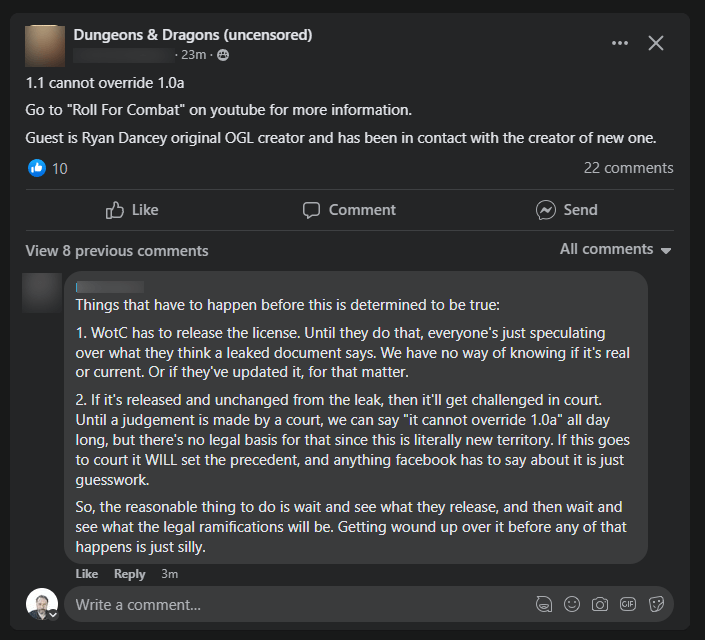Click the avatar sticker icon in comment box
Screen dimensions: 705x640
544,604
